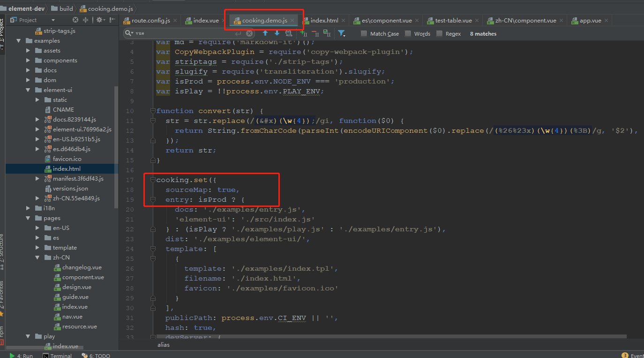Hide the Project tool window

tap(111, 20)
